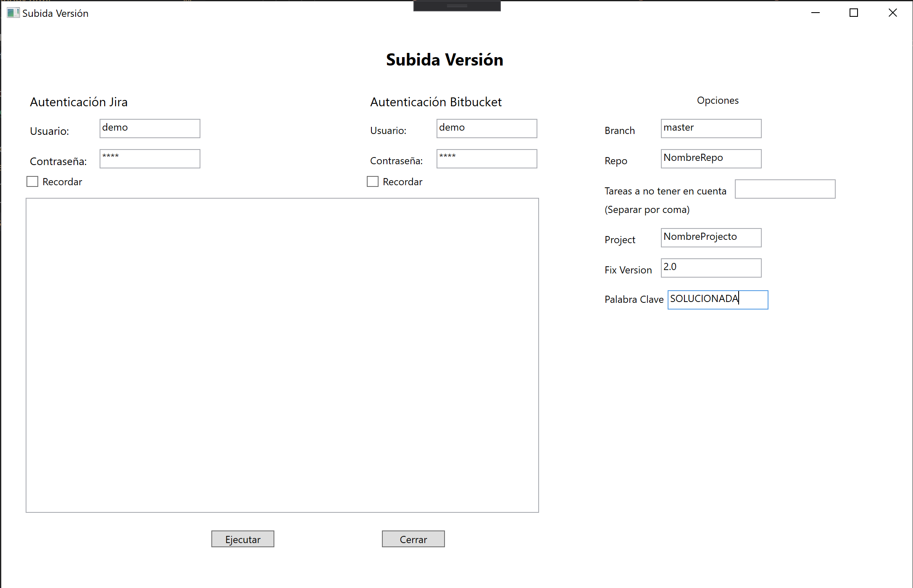This screenshot has height=588, width=913.
Task: Tick the Recordar checkbox under Jira authentication
Action: click(32, 181)
